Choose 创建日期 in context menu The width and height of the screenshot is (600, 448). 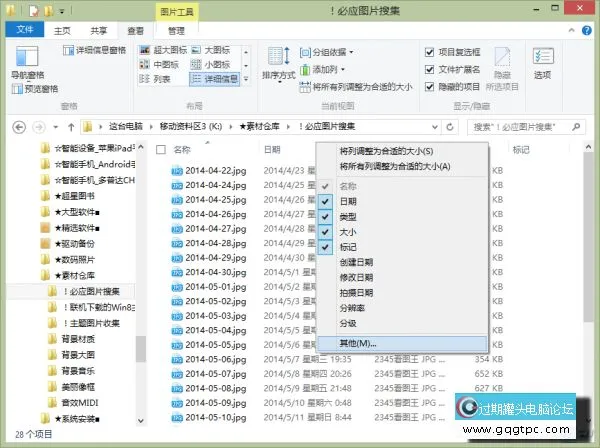point(403,262)
